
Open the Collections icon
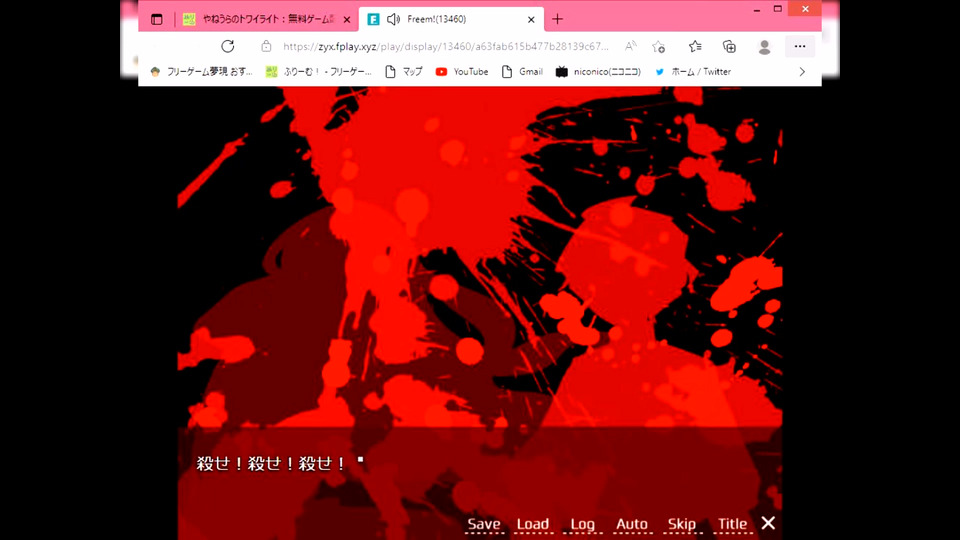pyautogui.click(x=729, y=47)
